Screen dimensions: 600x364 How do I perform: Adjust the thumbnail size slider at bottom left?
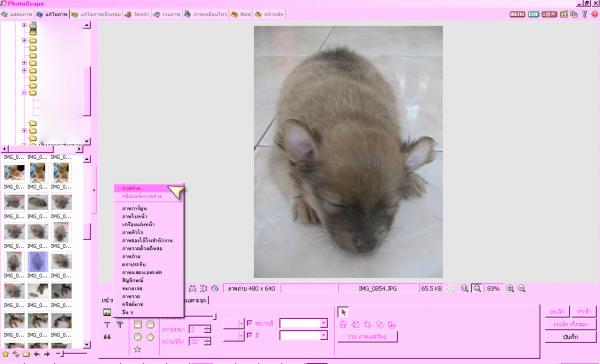(61, 354)
